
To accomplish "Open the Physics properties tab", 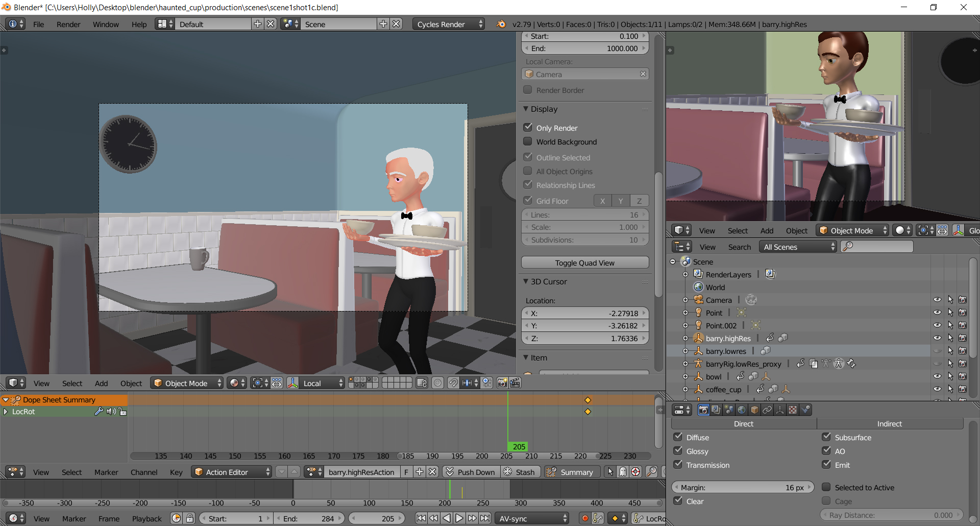I will (x=806, y=409).
